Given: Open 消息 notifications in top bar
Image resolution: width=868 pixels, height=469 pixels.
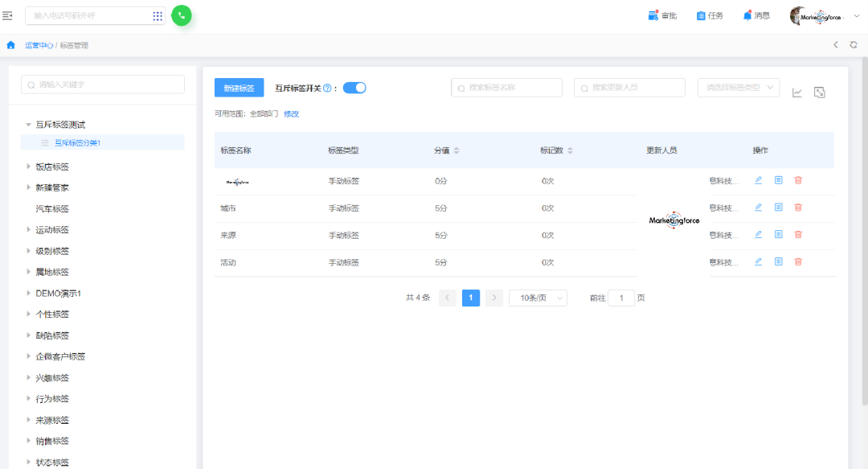Looking at the screenshot, I should point(755,15).
